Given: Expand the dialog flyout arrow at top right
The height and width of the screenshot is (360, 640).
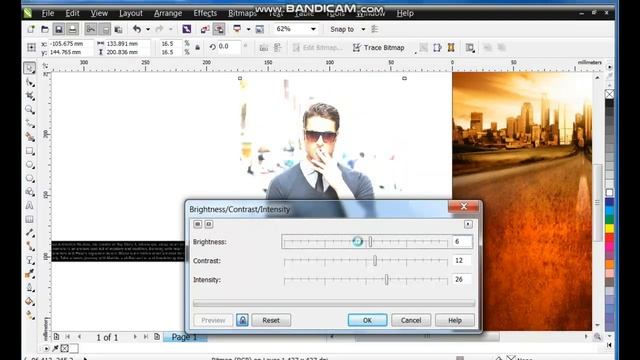Looking at the screenshot, I should (x=468, y=224).
